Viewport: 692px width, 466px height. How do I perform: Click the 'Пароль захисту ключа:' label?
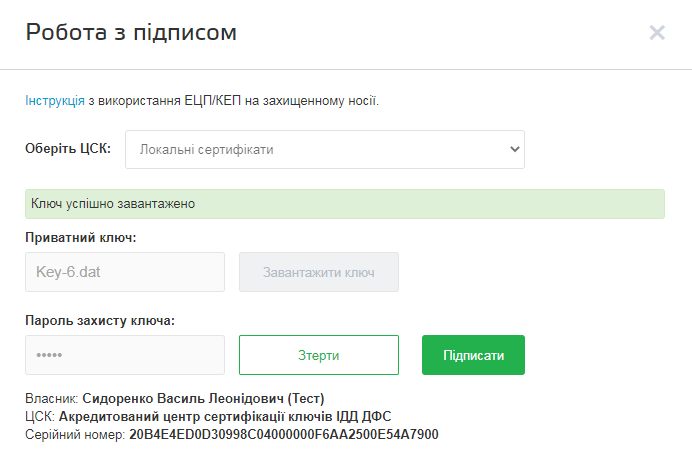(100, 320)
